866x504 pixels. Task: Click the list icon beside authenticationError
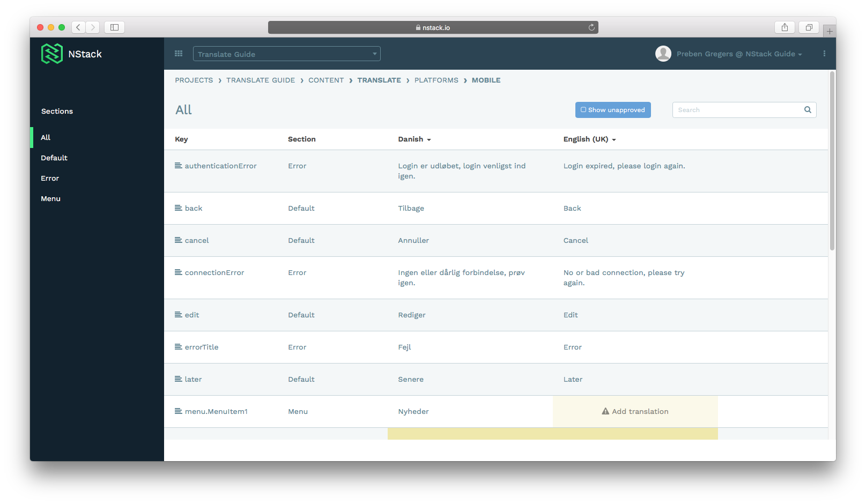tap(178, 166)
